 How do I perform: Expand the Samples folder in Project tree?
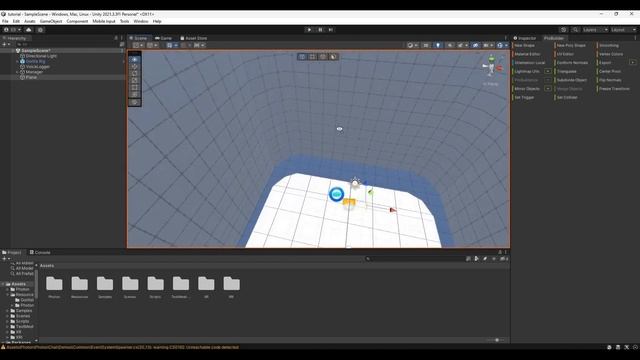point(7,311)
